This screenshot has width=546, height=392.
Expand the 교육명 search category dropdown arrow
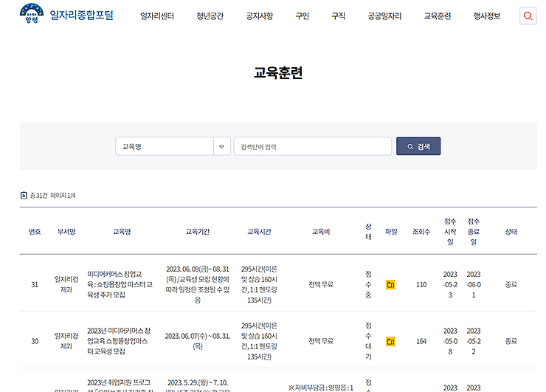click(x=221, y=146)
